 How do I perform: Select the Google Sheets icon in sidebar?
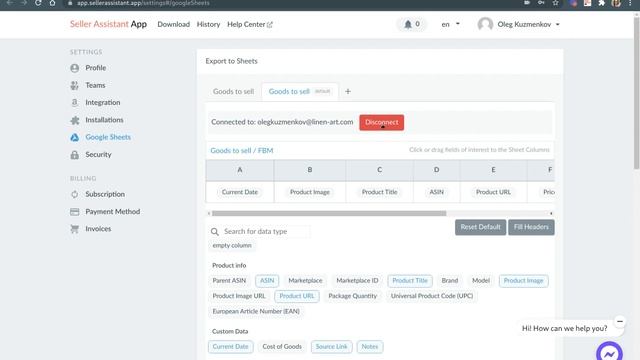click(x=74, y=138)
